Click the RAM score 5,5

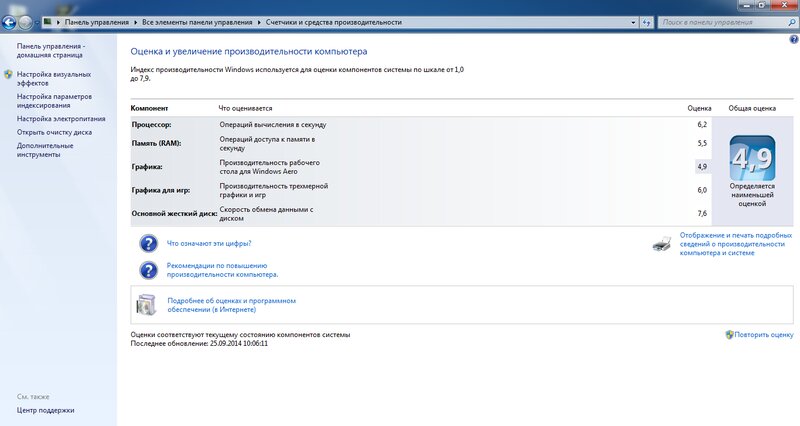point(702,143)
